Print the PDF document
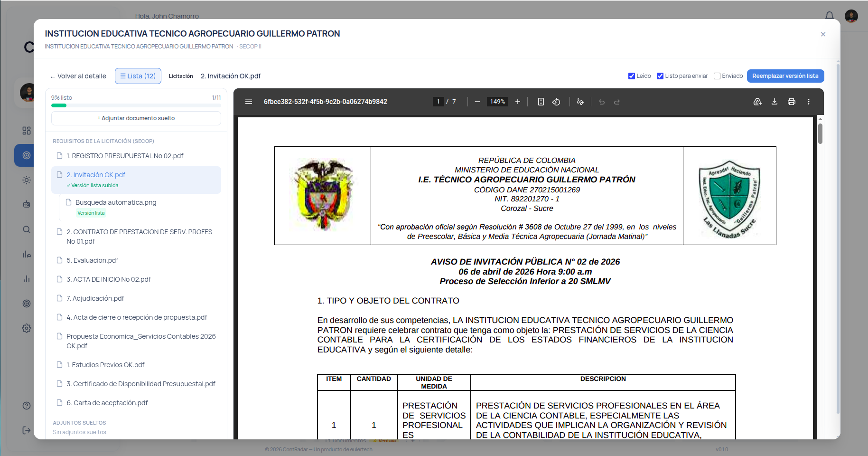This screenshot has height=456, width=868. coord(792,102)
